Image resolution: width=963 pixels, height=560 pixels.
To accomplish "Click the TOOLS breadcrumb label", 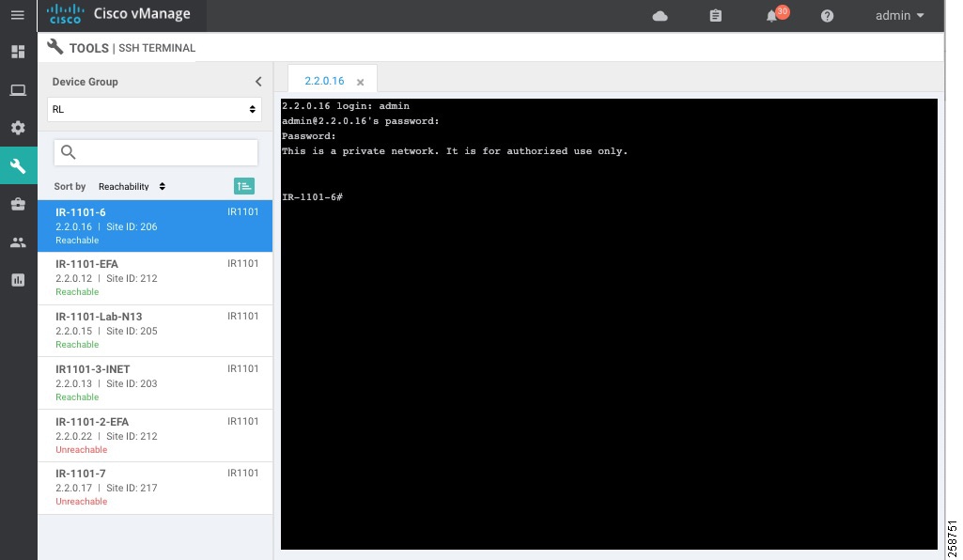I will 88,48.
